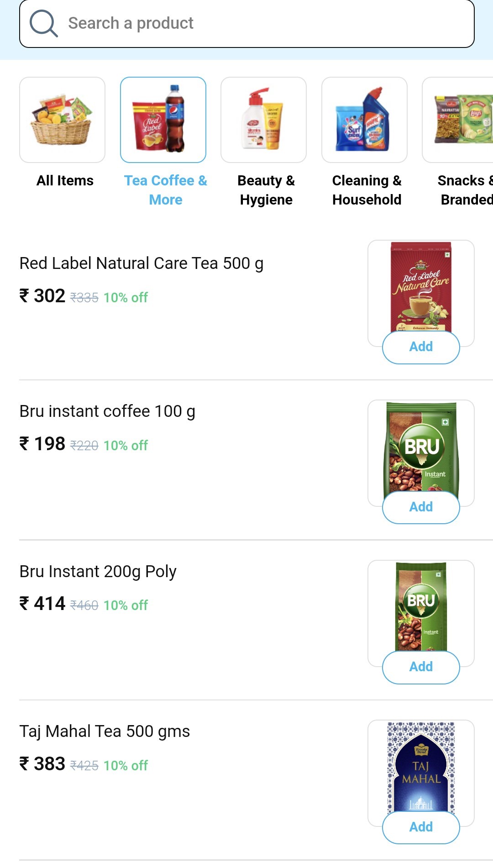The image size is (493, 868).
Task: Select the All Items tab label
Action: pos(65,181)
